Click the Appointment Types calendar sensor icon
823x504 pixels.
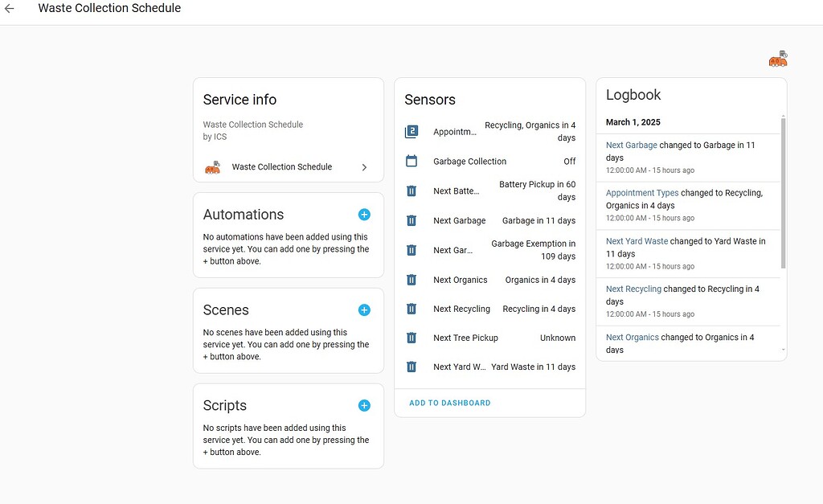click(x=411, y=131)
